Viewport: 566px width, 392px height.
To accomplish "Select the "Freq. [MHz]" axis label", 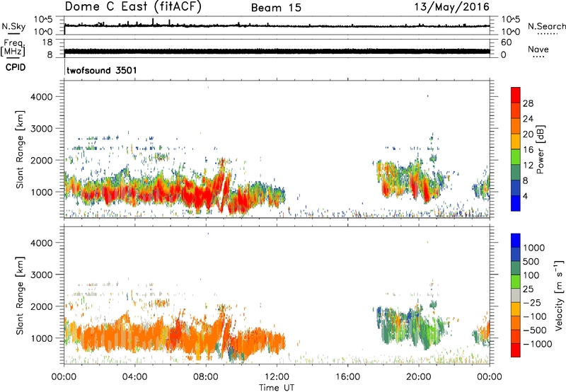I will 13,47.
